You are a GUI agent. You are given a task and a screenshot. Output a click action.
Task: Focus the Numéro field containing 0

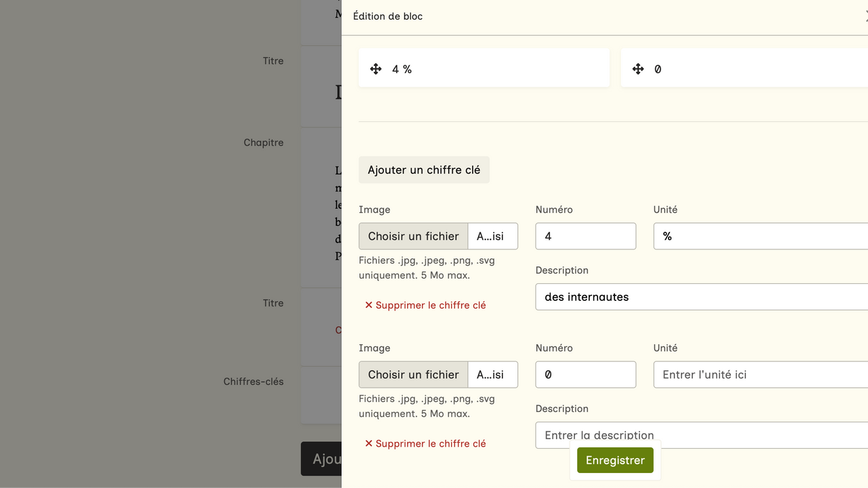(x=585, y=375)
